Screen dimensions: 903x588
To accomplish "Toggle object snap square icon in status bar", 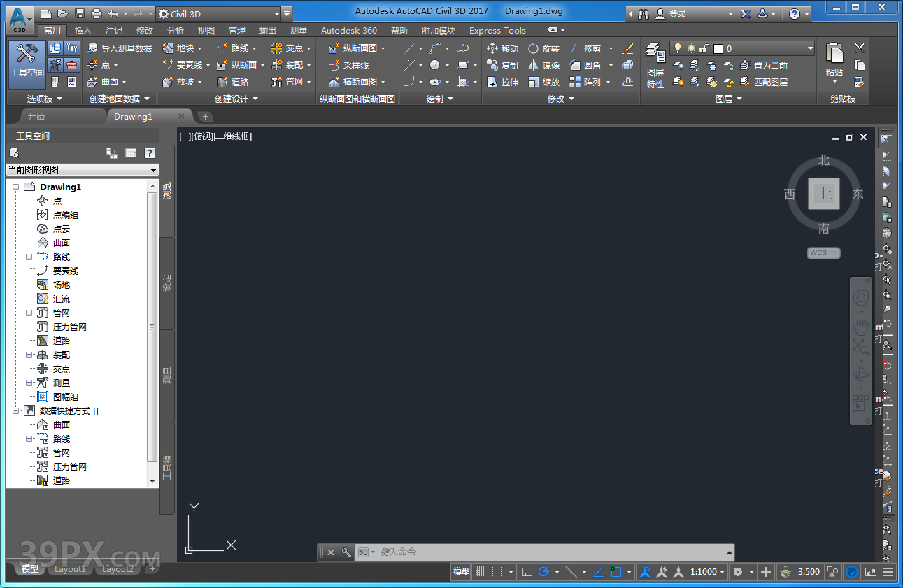I will tap(616, 571).
